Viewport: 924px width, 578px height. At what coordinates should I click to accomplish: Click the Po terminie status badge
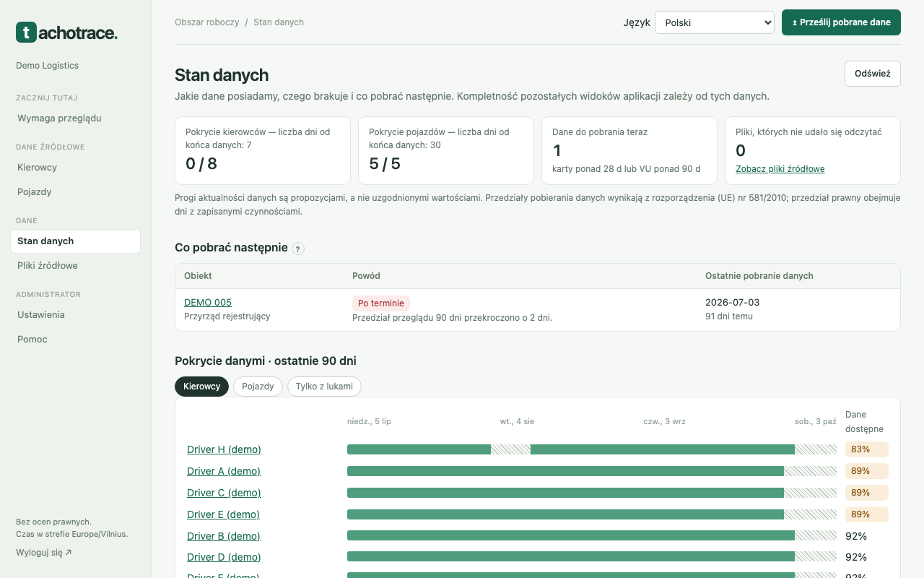click(381, 303)
